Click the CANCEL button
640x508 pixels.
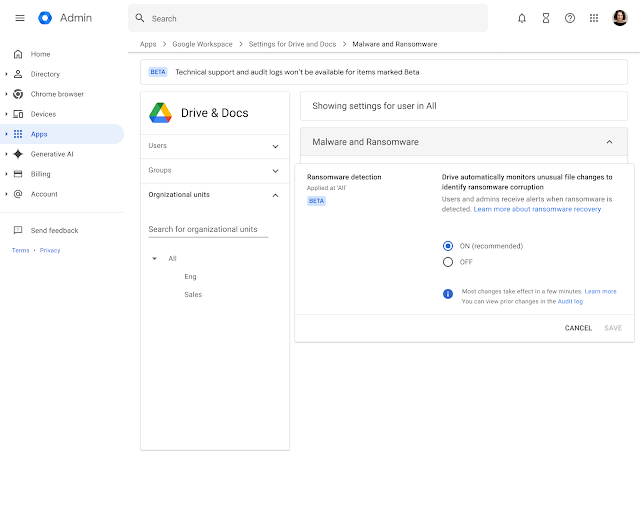pos(578,328)
